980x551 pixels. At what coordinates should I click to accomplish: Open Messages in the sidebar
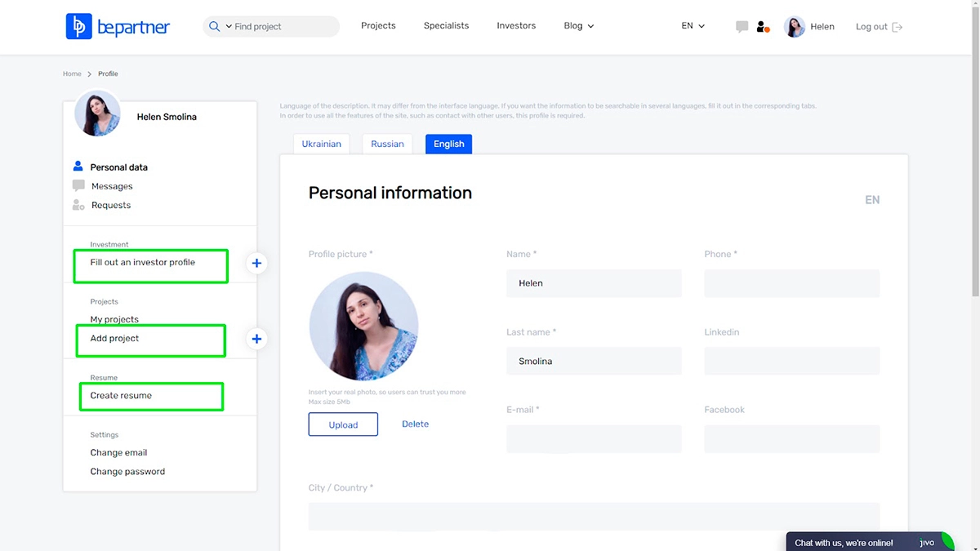pos(112,186)
